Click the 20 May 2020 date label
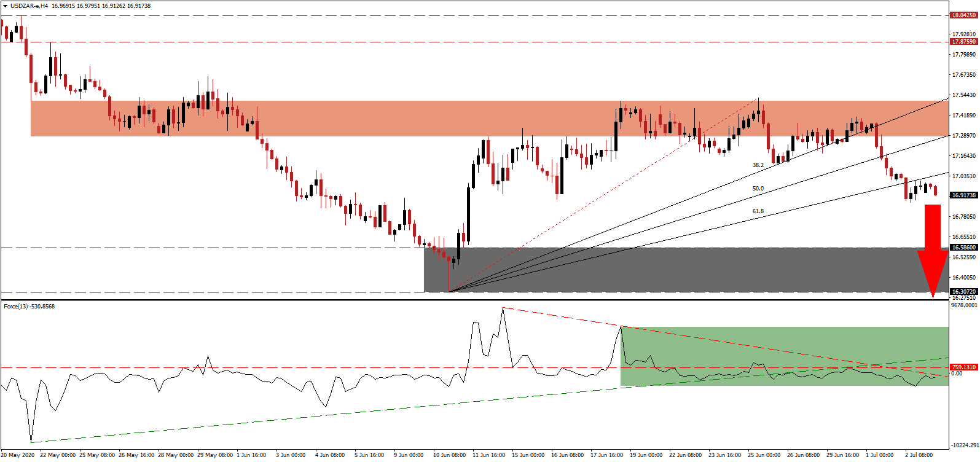980x462 pixels. coord(18,455)
